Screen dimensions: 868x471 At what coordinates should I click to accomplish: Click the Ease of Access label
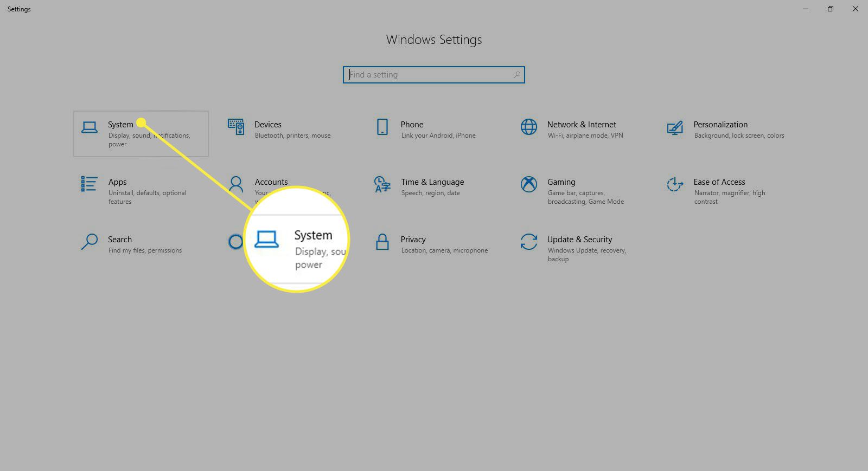(719, 182)
